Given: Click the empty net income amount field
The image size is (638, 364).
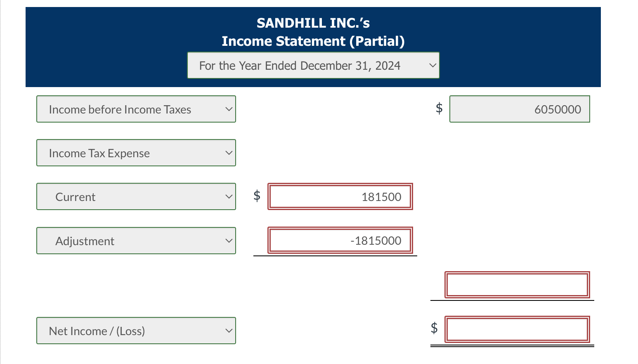Looking at the screenshot, I should click(517, 329).
